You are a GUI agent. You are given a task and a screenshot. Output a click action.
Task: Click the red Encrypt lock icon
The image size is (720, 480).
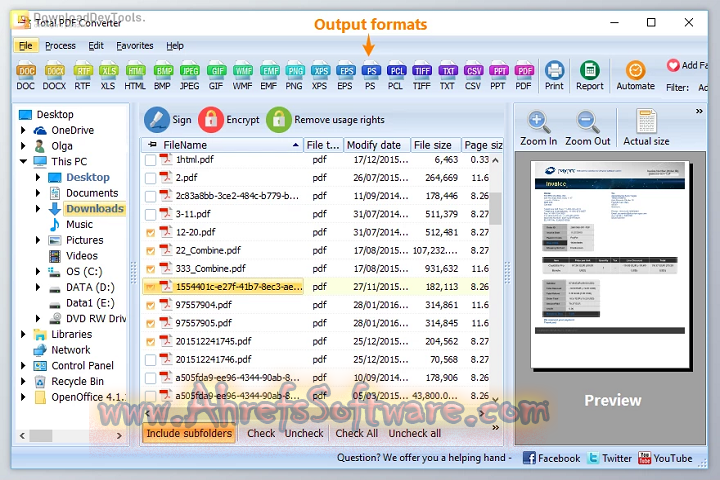pyautogui.click(x=211, y=120)
